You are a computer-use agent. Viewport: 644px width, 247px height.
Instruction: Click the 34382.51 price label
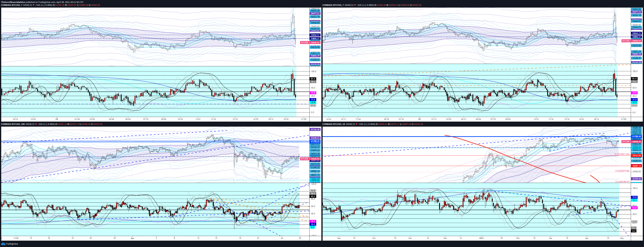pyautogui.click(x=636, y=161)
